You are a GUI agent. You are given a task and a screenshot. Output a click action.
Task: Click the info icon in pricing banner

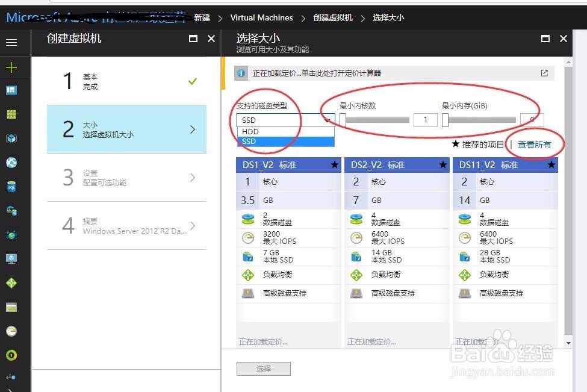[241, 73]
